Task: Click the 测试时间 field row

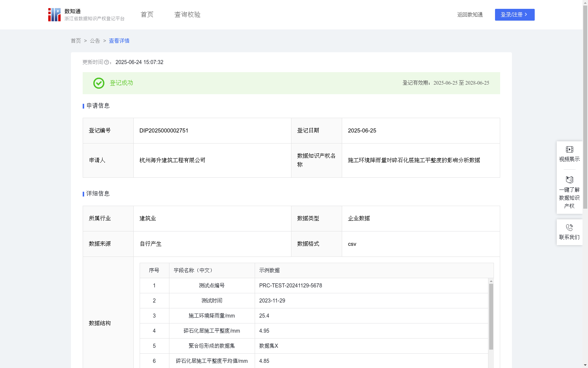Action: (314, 301)
